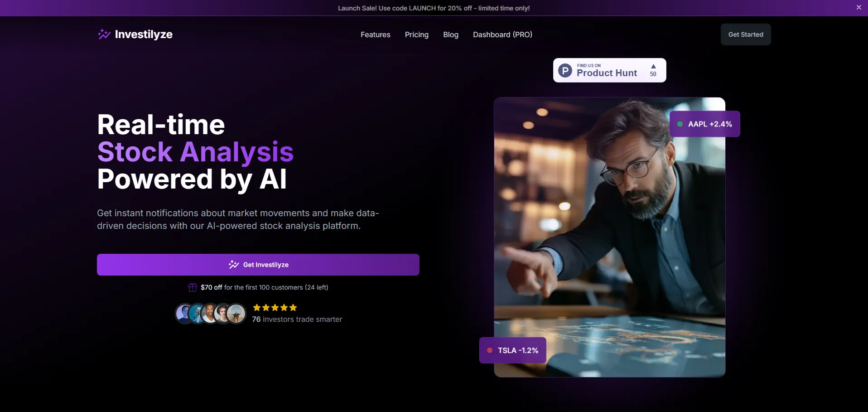868x412 pixels.
Task: Click the gift icon beside $70 off
Action: pyautogui.click(x=193, y=287)
